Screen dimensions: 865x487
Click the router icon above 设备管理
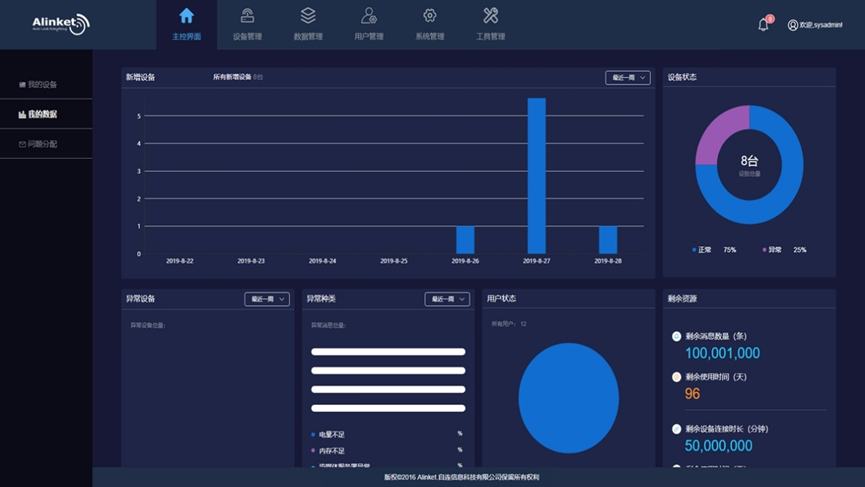[x=247, y=15]
